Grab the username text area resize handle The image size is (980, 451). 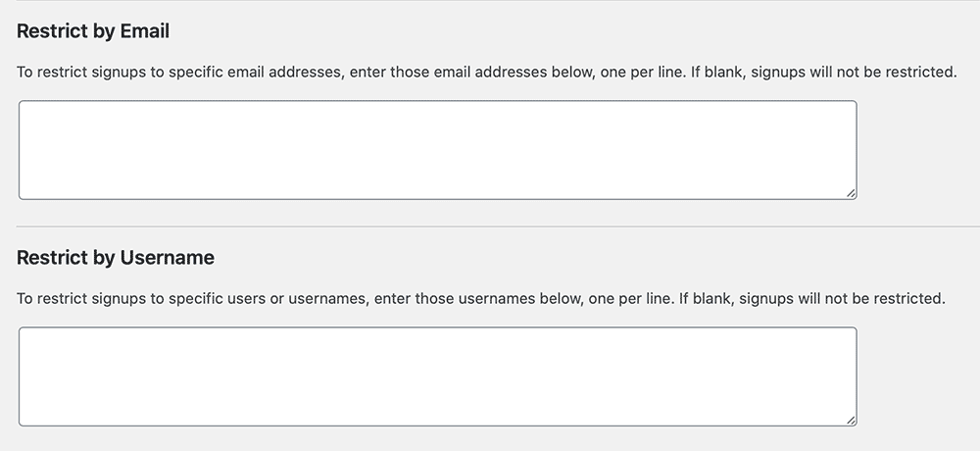[x=851, y=420]
